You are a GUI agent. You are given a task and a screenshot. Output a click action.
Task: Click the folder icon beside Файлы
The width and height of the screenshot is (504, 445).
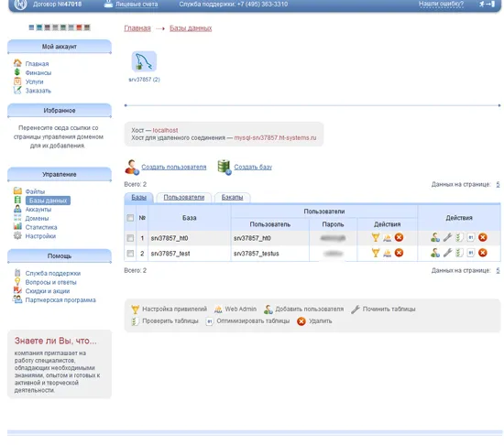point(17,190)
